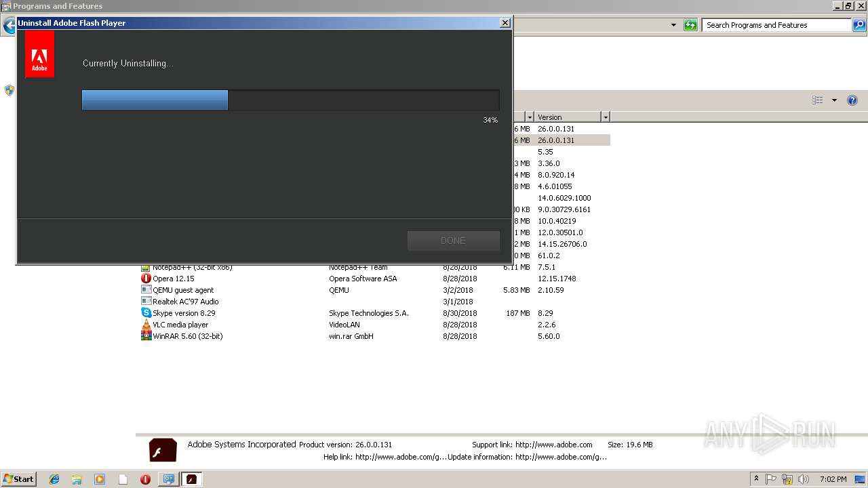The height and width of the screenshot is (488, 868).
Task: Click the shield icon in left pane
Action: [x=9, y=90]
